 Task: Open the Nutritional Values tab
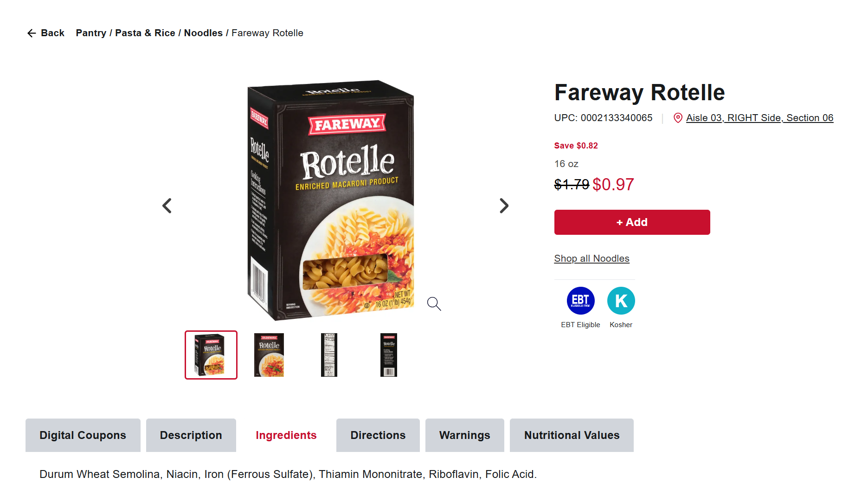572,435
